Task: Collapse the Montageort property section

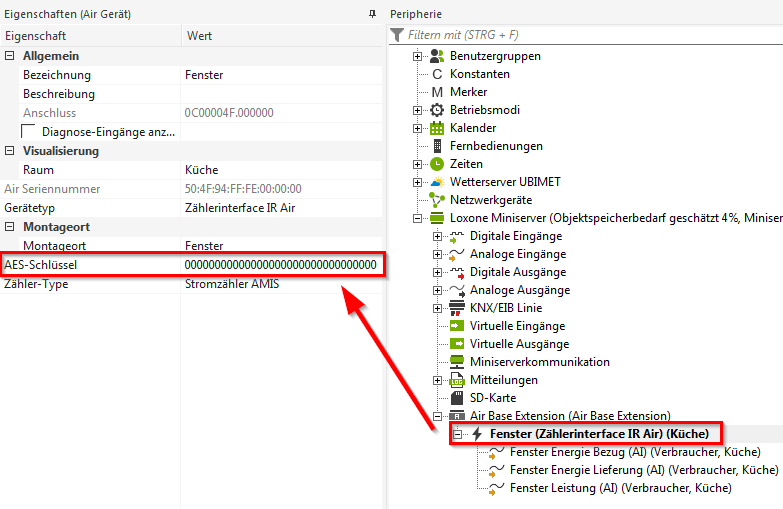Action: click(10, 227)
